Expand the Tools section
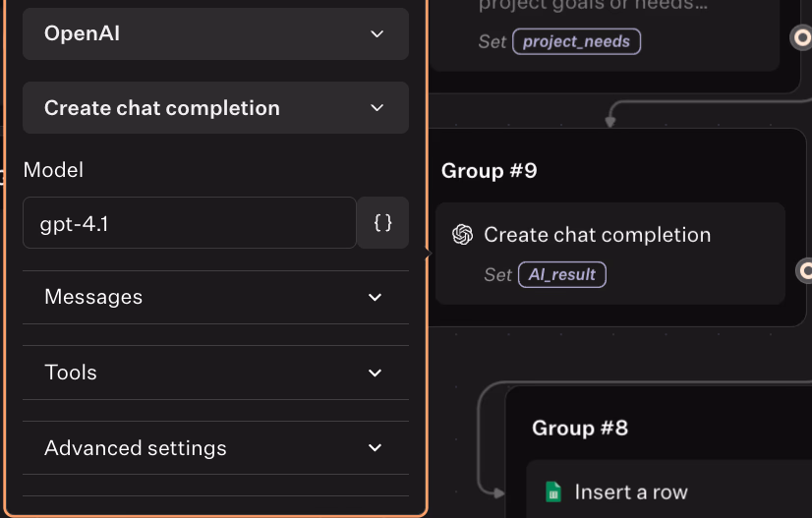 (x=215, y=373)
